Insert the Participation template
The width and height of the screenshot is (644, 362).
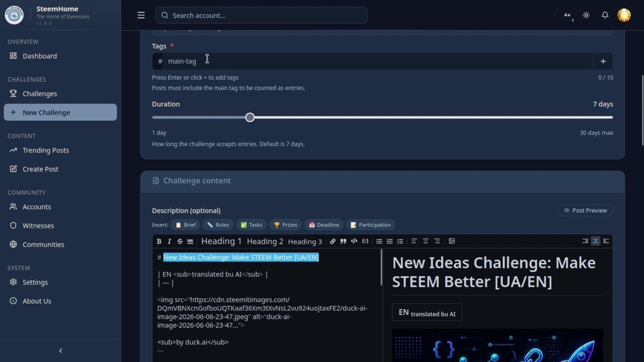point(370,225)
